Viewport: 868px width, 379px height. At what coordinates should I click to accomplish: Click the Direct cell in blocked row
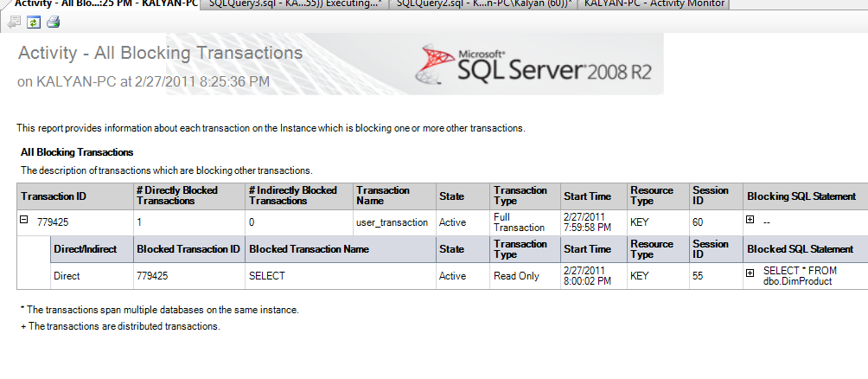click(x=67, y=276)
